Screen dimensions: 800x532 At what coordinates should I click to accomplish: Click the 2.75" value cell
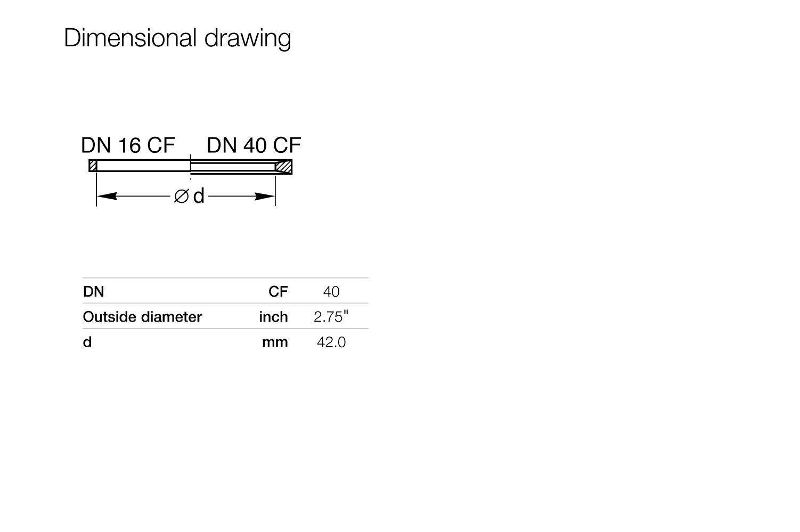tap(331, 317)
